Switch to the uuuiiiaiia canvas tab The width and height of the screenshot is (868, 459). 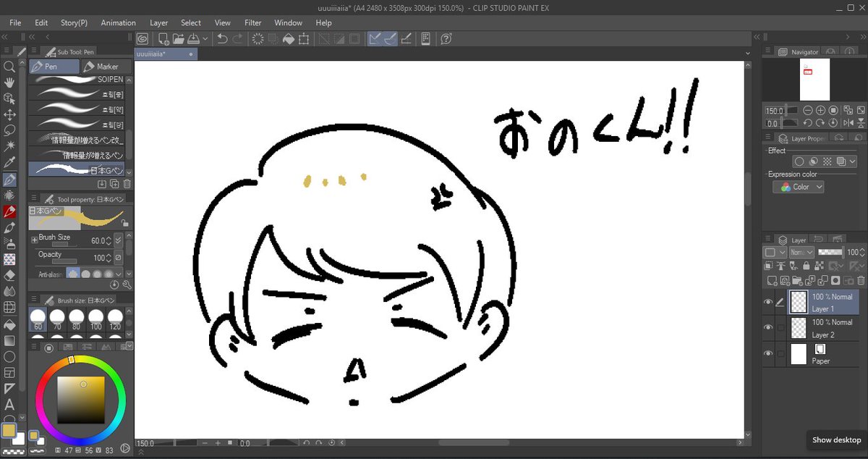(x=166, y=54)
